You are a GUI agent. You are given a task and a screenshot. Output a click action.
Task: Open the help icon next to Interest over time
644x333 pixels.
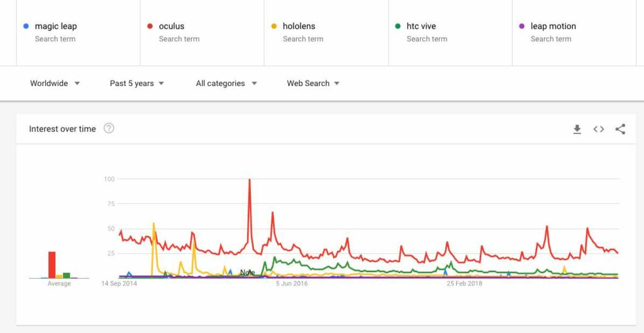coord(108,128)
